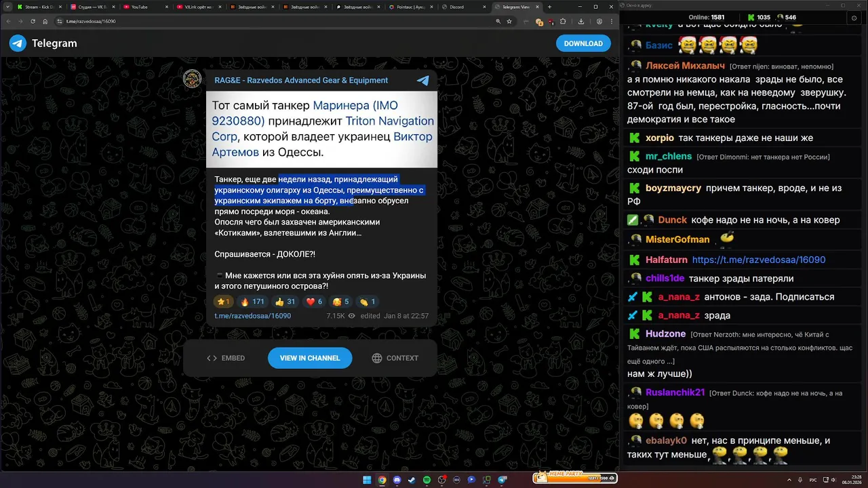Click username Ляксей Михалыч in the chat
The width and height of the screenshot is (868, 488).
(686, 66)
